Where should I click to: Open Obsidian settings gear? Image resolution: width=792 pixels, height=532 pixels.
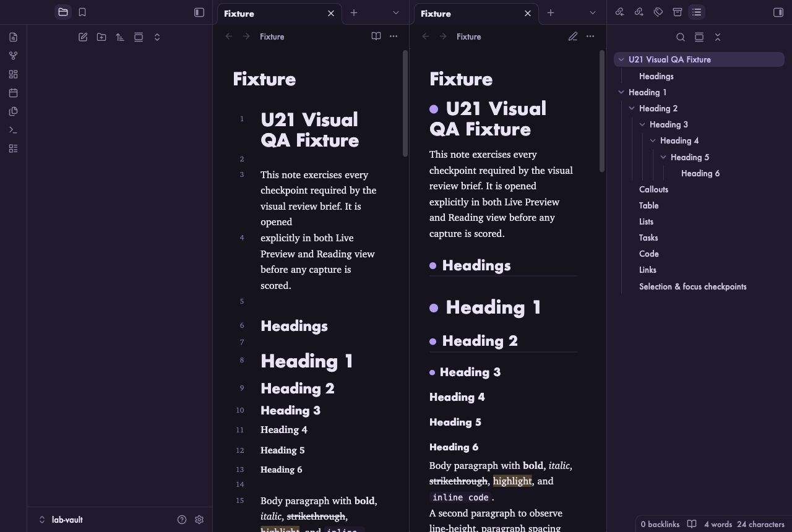point(199,520)
